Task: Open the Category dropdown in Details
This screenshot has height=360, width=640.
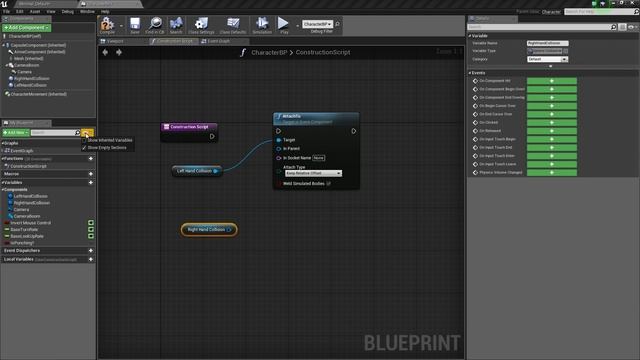Action: [x=547, y=59]
